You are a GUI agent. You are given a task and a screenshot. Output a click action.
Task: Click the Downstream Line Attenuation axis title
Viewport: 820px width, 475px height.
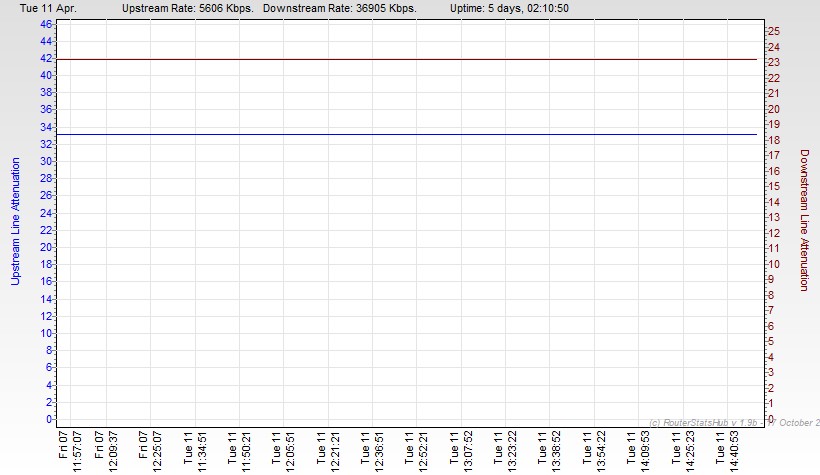click(x=804, y=220)
